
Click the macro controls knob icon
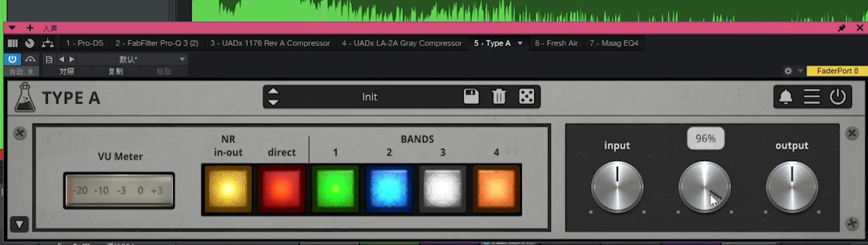coord(29,43)
